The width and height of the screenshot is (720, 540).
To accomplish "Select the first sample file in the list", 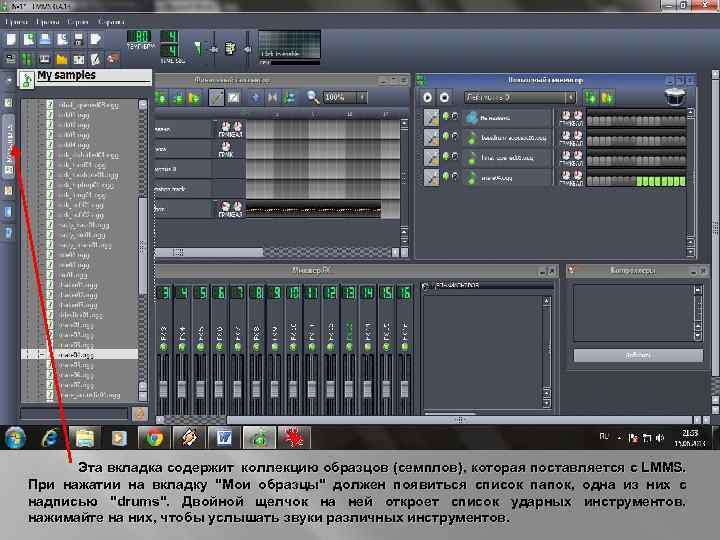I will pos(88,105).
